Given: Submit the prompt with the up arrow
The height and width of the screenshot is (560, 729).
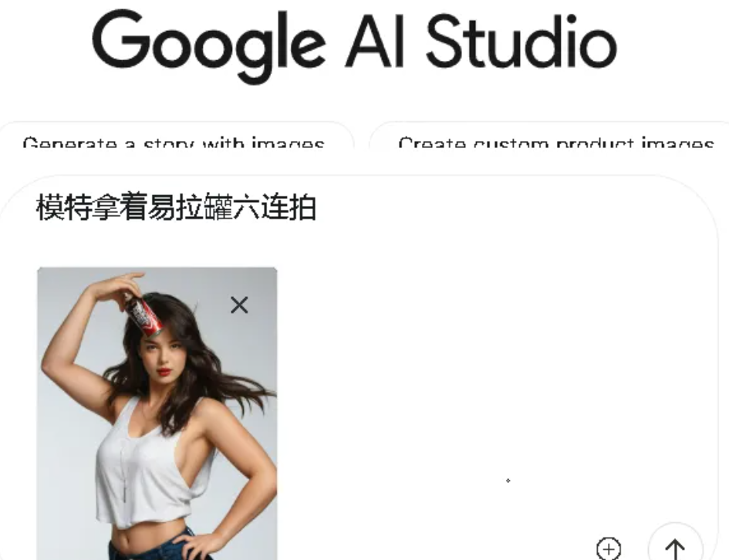Looking at the screenshot, I should [675, 547].
